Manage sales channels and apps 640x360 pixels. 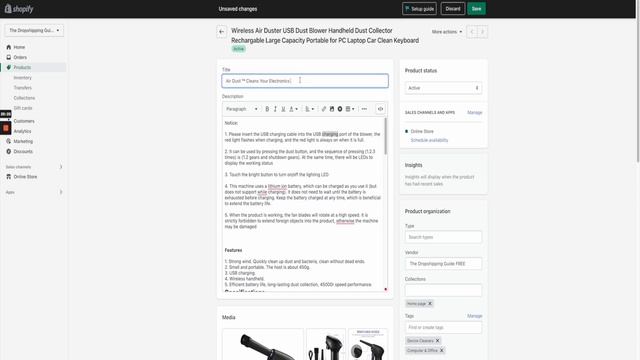pyautogui.click(x=474, y=113)
